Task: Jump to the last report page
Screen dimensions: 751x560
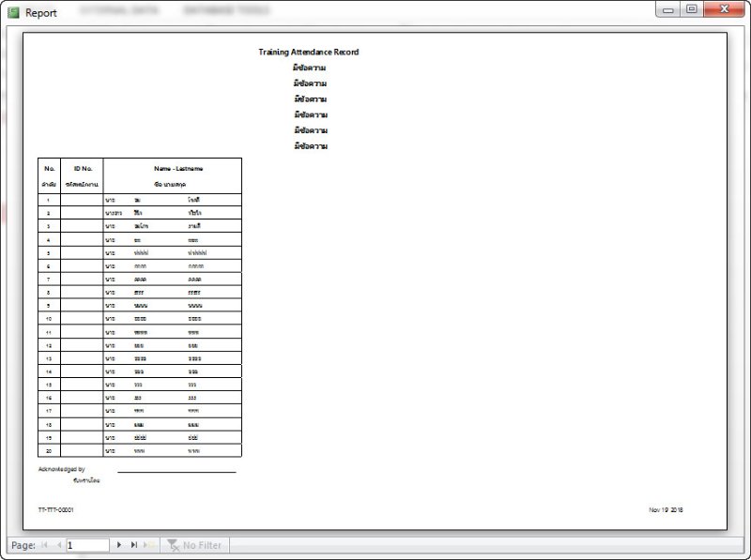Action: [133, 544]
